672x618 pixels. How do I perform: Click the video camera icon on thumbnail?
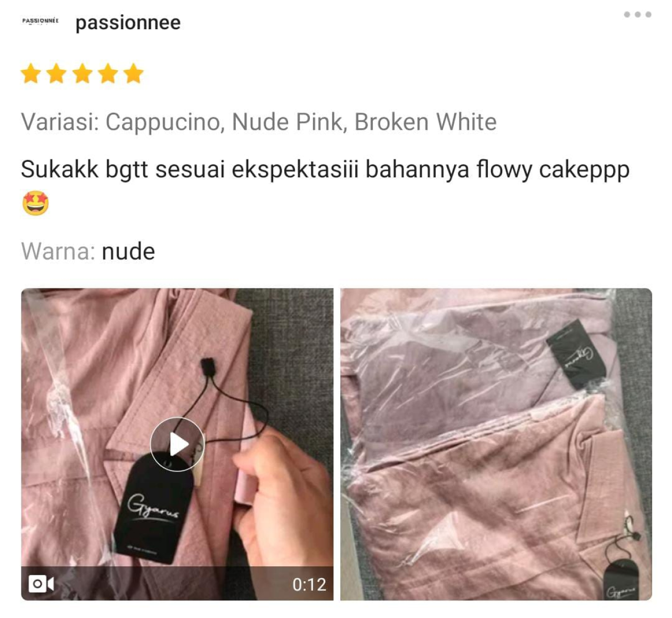(41, 584)
